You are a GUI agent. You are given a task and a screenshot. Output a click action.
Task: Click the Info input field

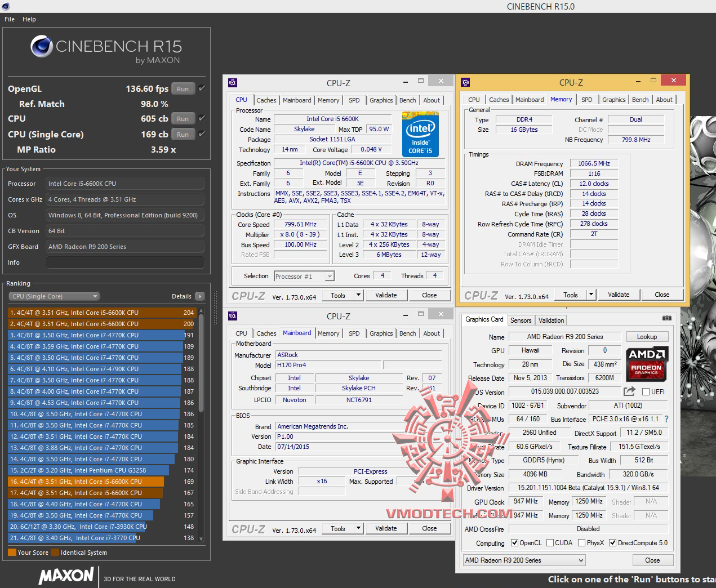[x=125, y=262]
